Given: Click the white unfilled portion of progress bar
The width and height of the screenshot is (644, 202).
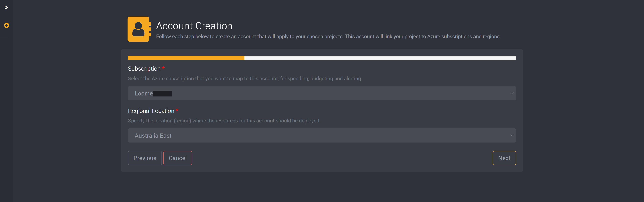Looking at the screenshot, I should pyautogui.click(x=380, y=58).
